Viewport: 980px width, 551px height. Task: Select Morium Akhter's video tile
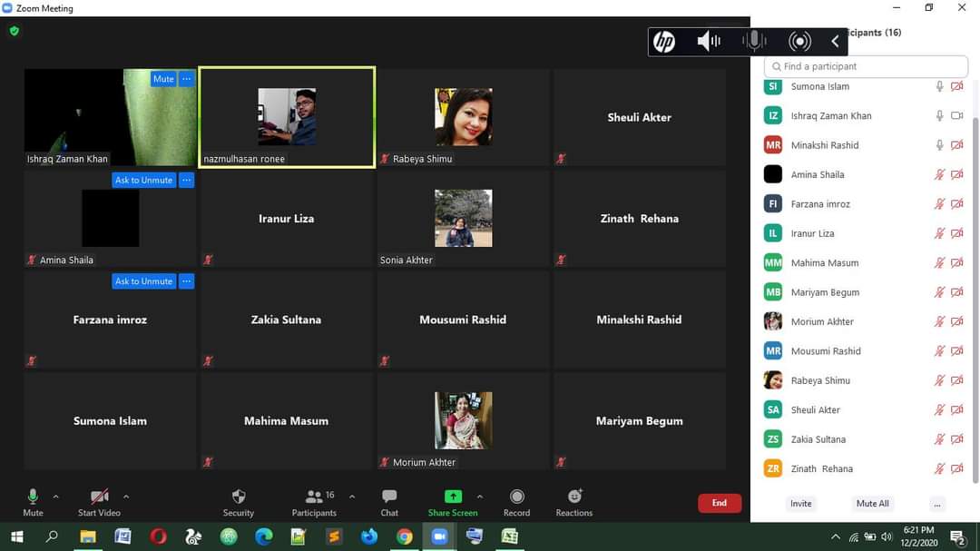[463, 420]
